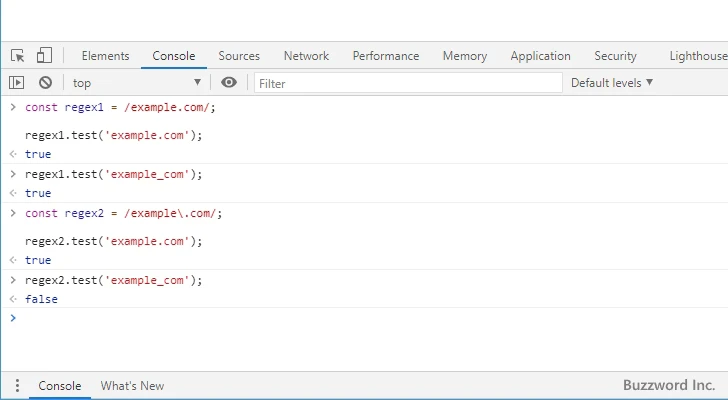
Task: Switch to the Sources tab
Action: pyautogui.click(x=239, y=56)
